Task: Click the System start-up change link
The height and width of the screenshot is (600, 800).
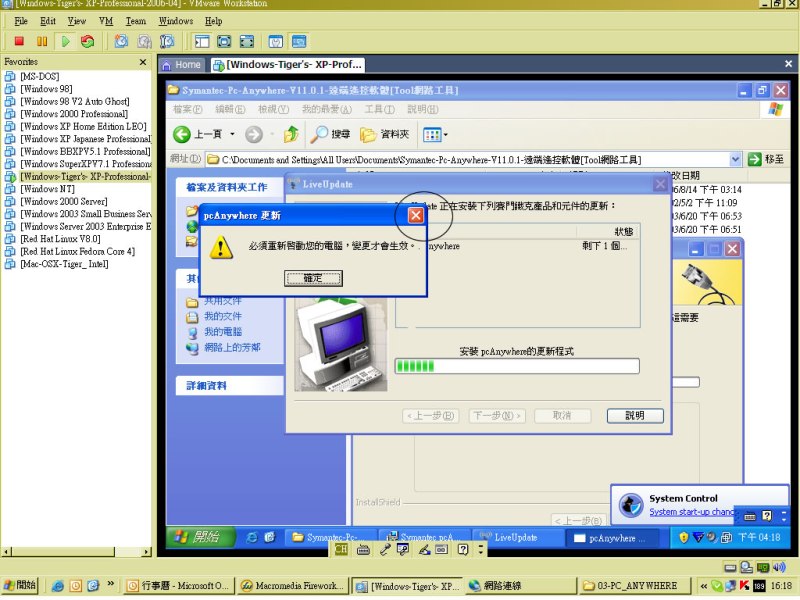Action: coord(691,512)
